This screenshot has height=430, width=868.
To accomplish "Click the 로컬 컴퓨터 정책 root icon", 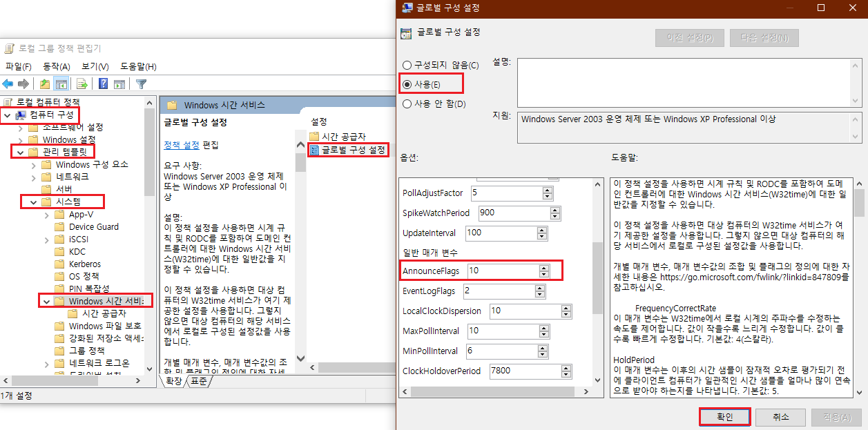I will [x=8, y=101].
